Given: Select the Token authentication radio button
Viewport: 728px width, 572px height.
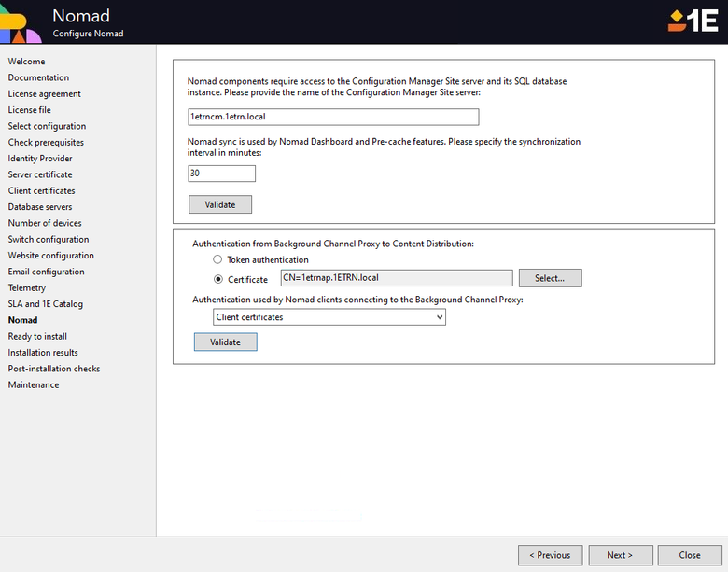Looking at the screenshot, I should [218, 260].
